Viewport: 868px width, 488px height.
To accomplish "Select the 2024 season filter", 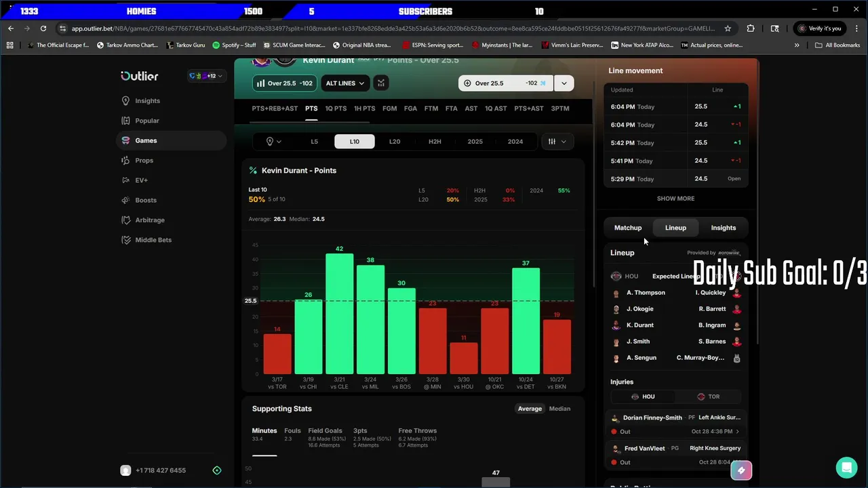I will [x=515, y=142].
